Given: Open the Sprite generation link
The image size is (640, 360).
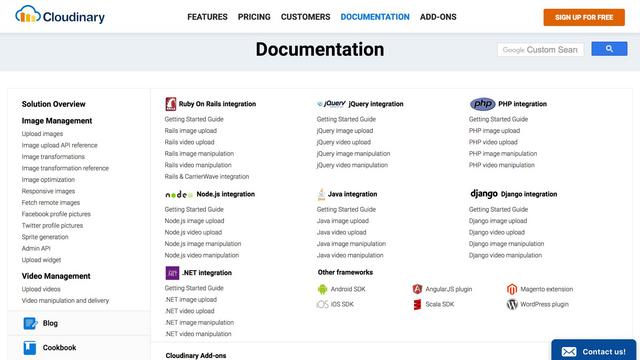Looking at the screenshot, I should pyautogui.click(x=45, y=237).
